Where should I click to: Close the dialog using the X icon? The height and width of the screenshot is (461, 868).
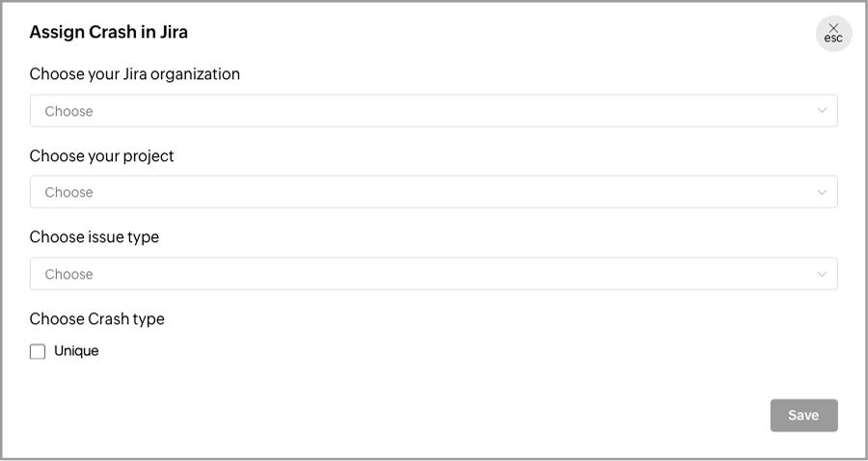[x=833, y=28]
